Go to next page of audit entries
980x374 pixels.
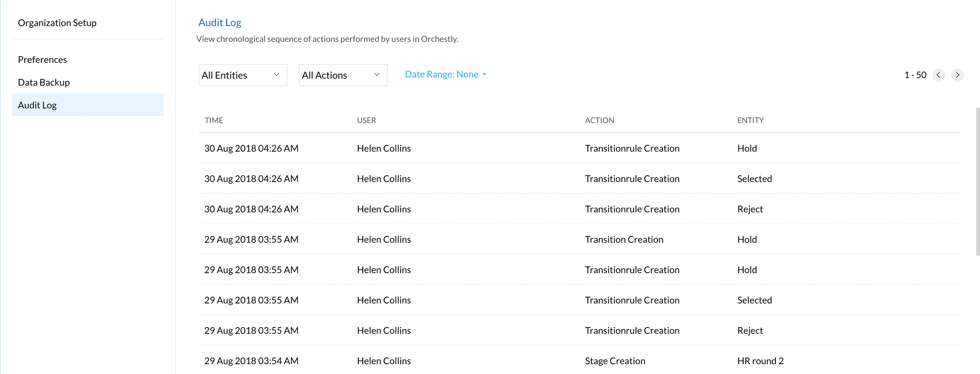pos(957,75)
